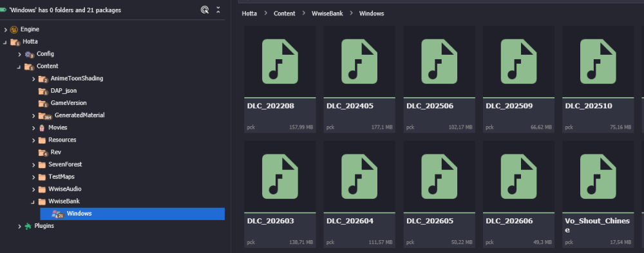Click the 177,1 MB size text

point(382,127)
